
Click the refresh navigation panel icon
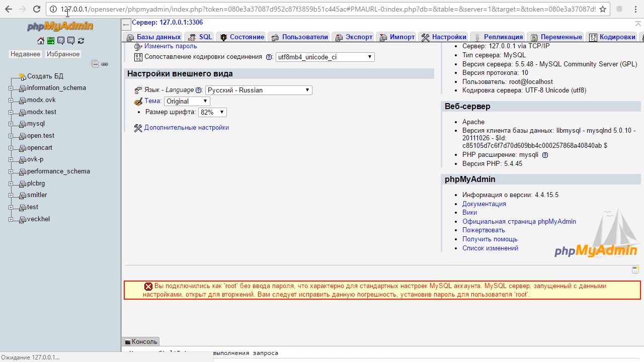click(81, 41)
